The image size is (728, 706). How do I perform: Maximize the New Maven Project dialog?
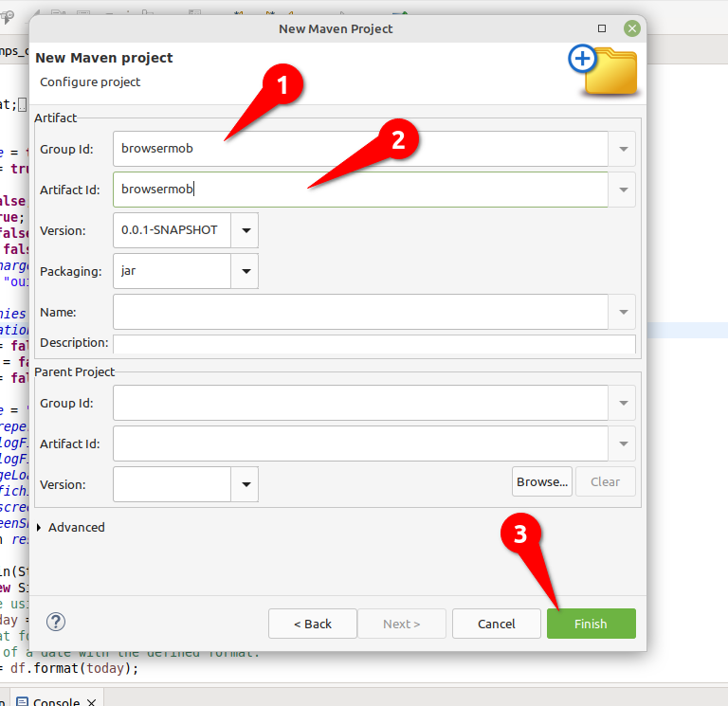[602, 28]
